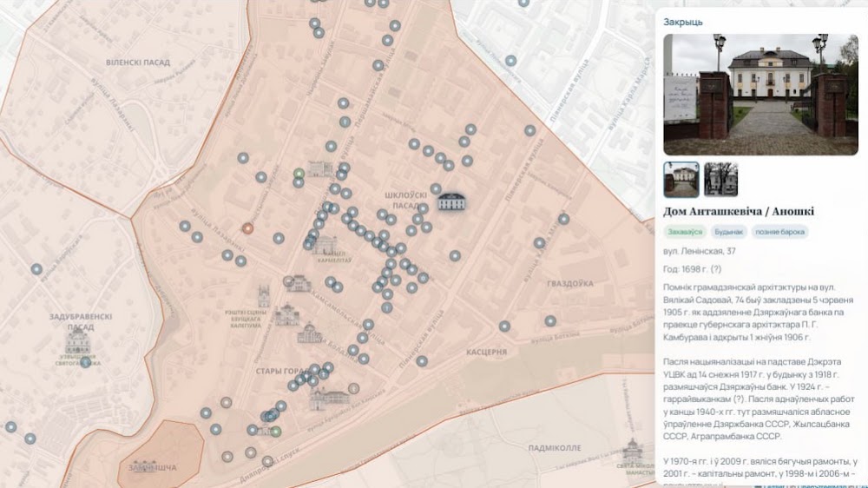Click the tower icon above Рэшткі сцяны label
The width and height of the screenshot is (868, 488).
(264, 296)
